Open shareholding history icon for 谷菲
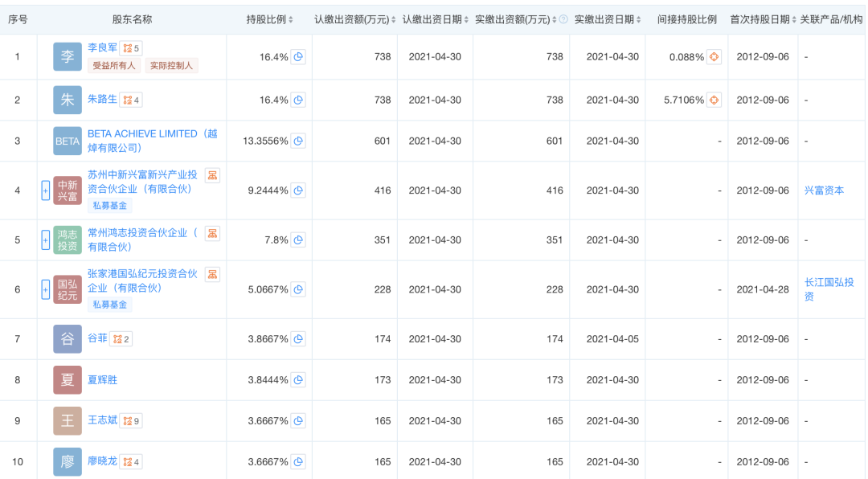Viewport: 868px width, 479px height. (298, 339)
